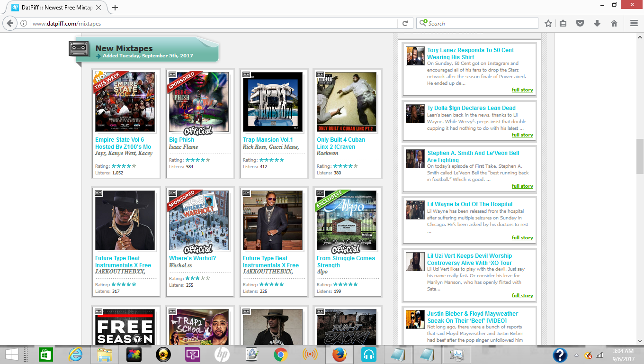Click artist name Isaac Flame
644x364 pixels.
[x=184, y=147]
